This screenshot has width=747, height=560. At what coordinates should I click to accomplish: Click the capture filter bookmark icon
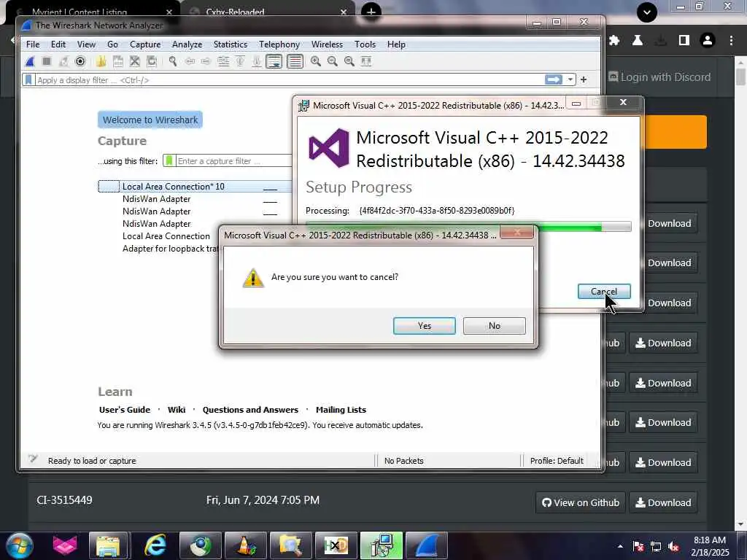[x=169, y=160]
